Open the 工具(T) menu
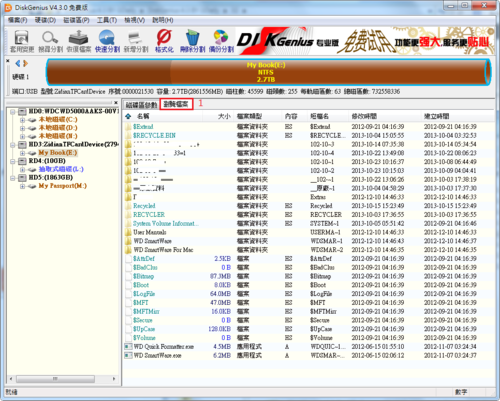The image size is (500, 401). [107, 20]
